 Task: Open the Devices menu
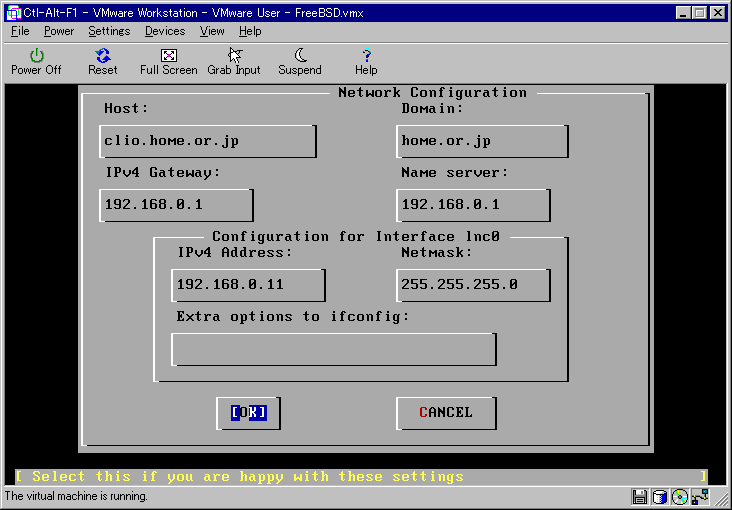tap(165, 31)
